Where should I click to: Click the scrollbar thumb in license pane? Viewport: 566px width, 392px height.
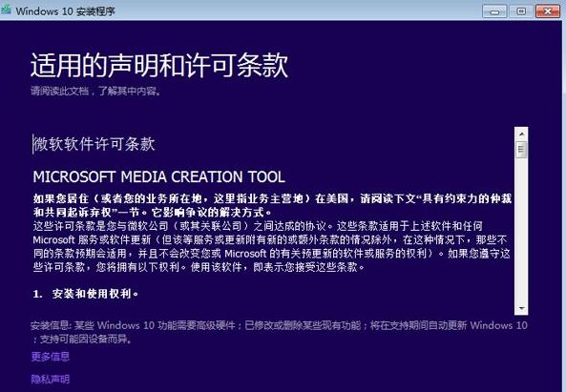pyautogui.click(x=521, y=150)
